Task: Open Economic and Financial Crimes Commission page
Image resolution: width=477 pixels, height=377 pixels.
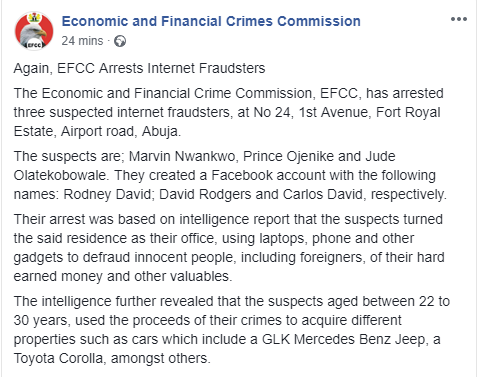Action: tap(211, 21)
